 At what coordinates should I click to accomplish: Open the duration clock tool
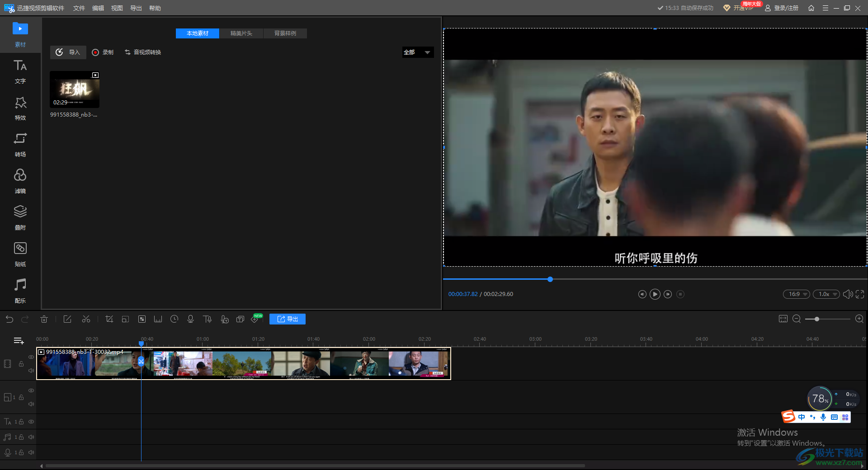coord(174,319)
